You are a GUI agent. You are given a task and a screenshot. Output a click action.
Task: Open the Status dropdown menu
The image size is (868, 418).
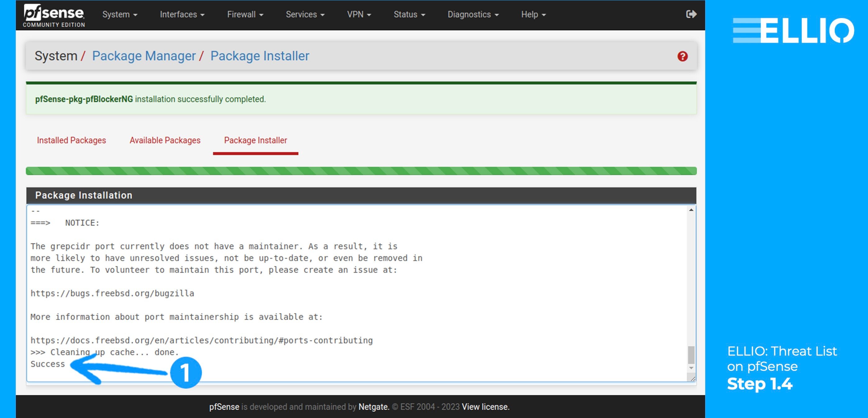[409, 14]
